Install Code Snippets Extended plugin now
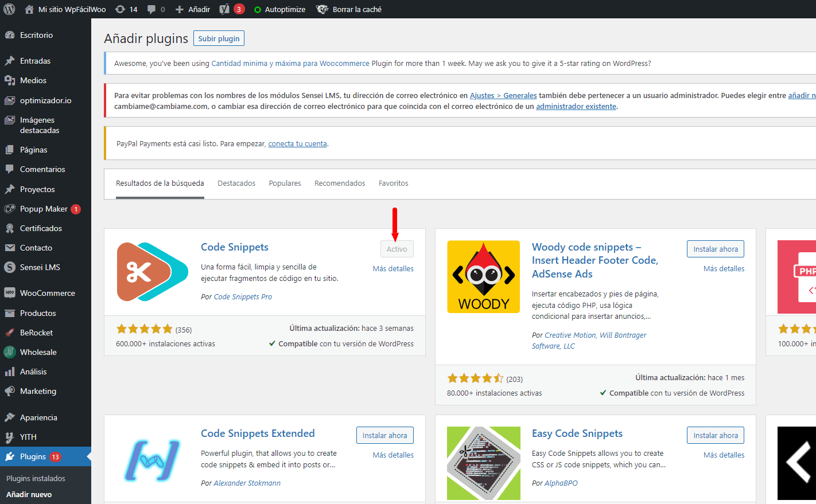Viewport: 816px width, 504px height. [385, 435]
